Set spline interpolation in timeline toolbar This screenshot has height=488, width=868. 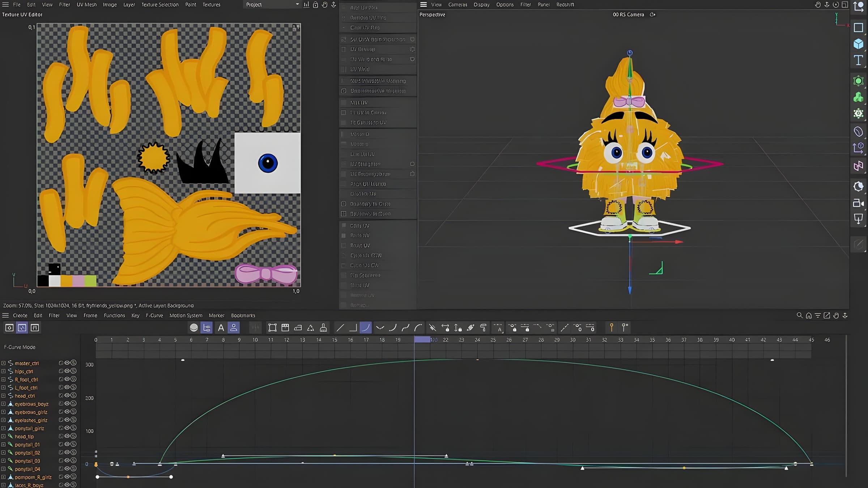coord(365,328)
